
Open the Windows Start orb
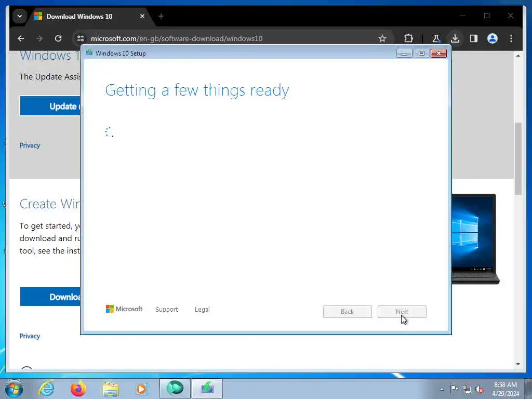[14, 389]
